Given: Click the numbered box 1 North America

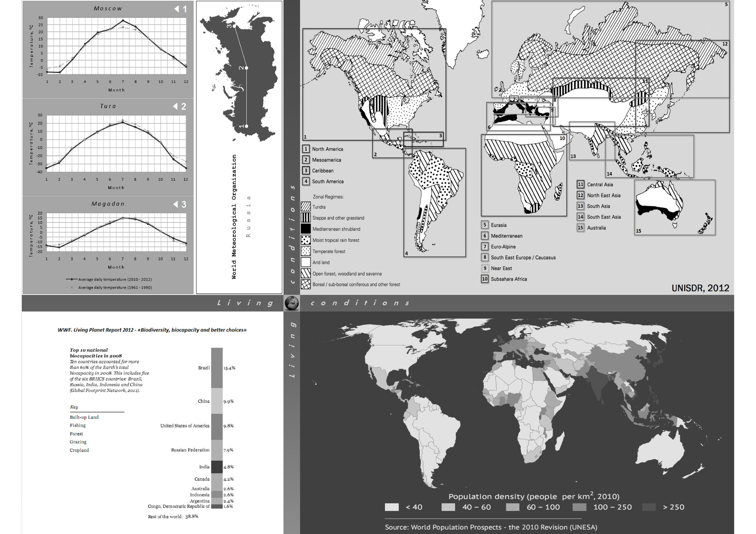Looking at the screenshot, I should click(x=306, y=149).
